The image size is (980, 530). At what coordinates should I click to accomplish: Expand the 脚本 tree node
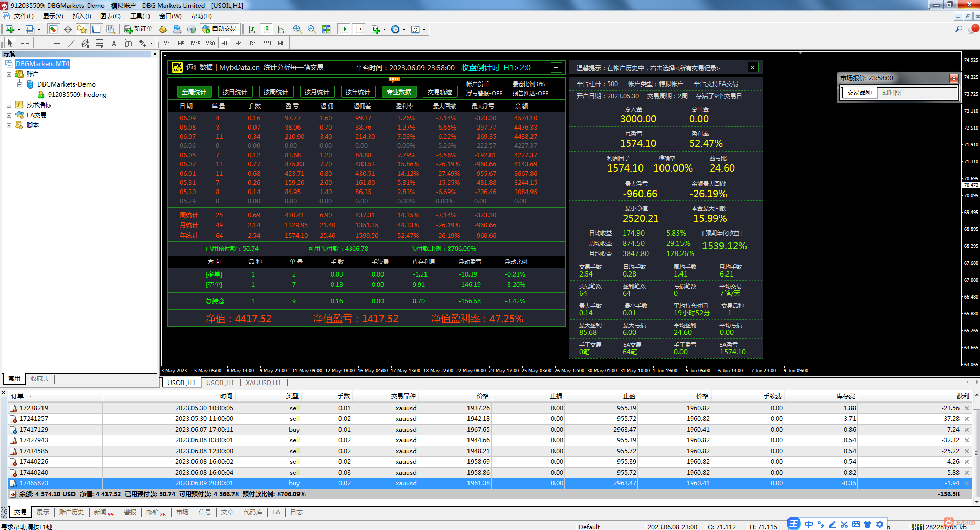click(9, 125)
